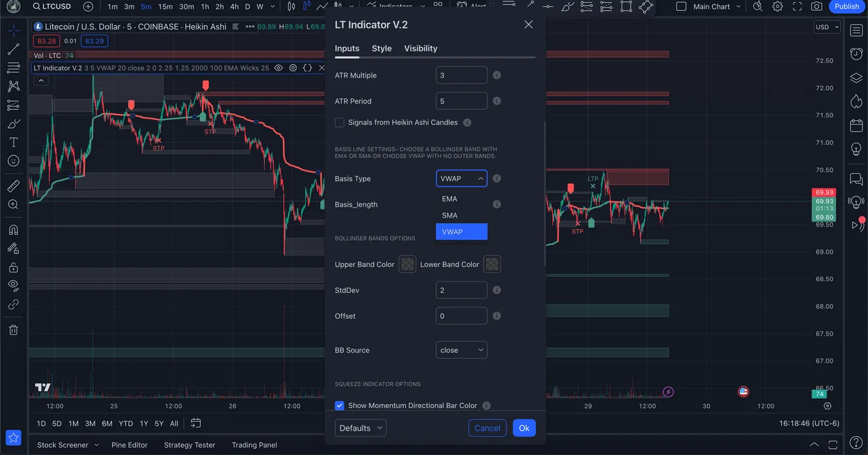Open the pattern tools in left sidebar
Screen dimensions: 868x455
14,86
